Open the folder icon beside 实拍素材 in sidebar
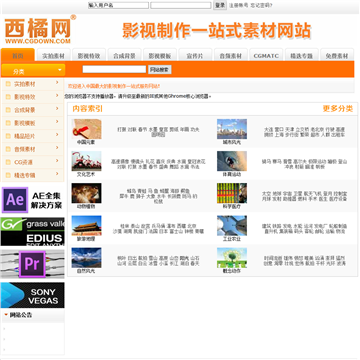The width and height of the screenshot is (360, 360). pyautogui.click(x=8, y=84)
